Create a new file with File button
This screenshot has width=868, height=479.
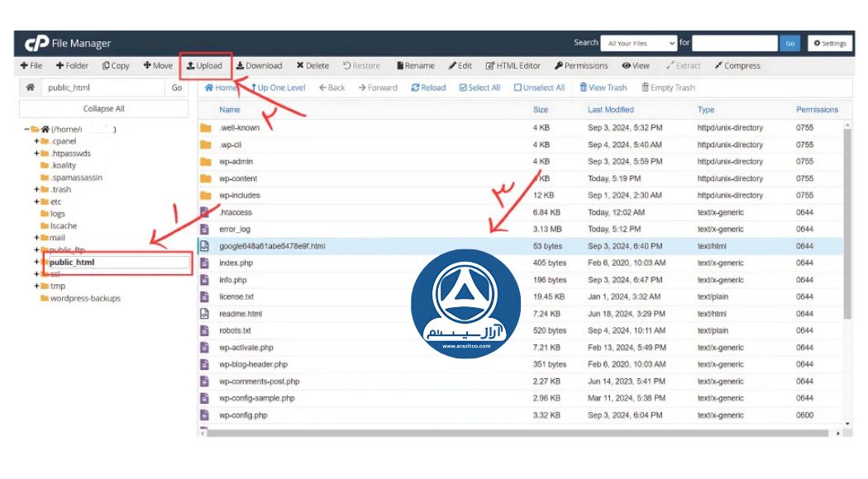click(x=31, y=66)
